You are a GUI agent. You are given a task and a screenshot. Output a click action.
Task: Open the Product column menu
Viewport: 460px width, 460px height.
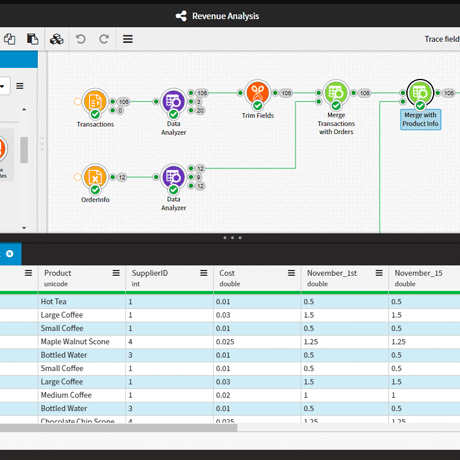coord(116,273)
